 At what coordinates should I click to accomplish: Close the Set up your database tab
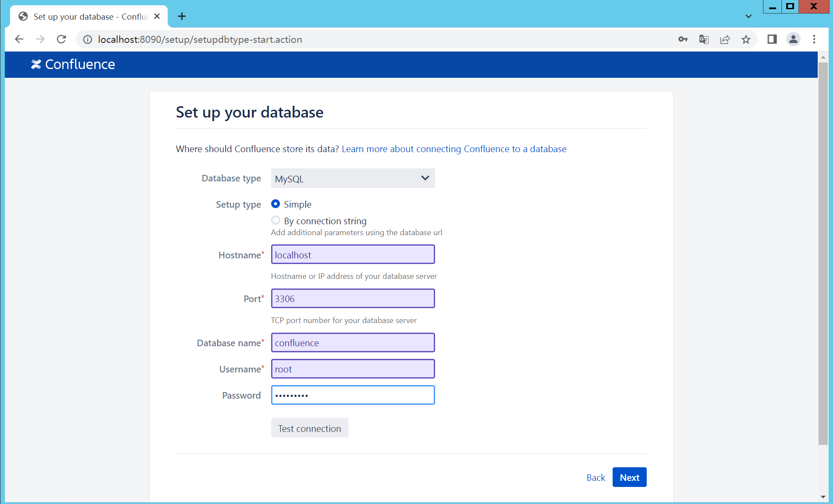[157, 17]
